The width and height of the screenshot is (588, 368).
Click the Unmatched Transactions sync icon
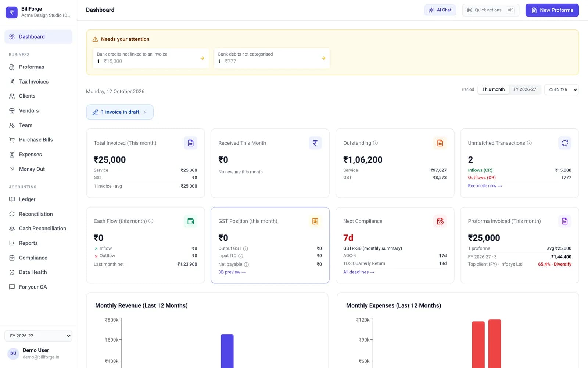[564, 143]
